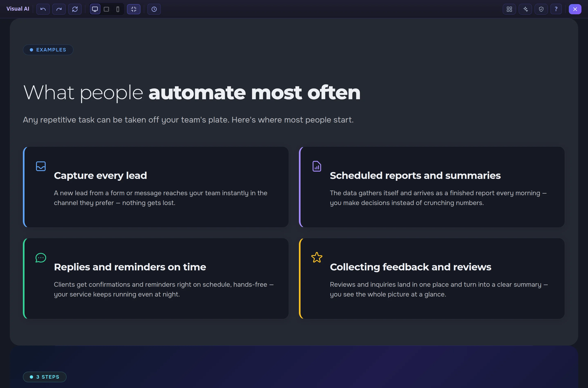Screen dimensions: 588x388
Task: Refresh the preview with the reload icon
Action: pyautogui.click(x=75, y=9)
